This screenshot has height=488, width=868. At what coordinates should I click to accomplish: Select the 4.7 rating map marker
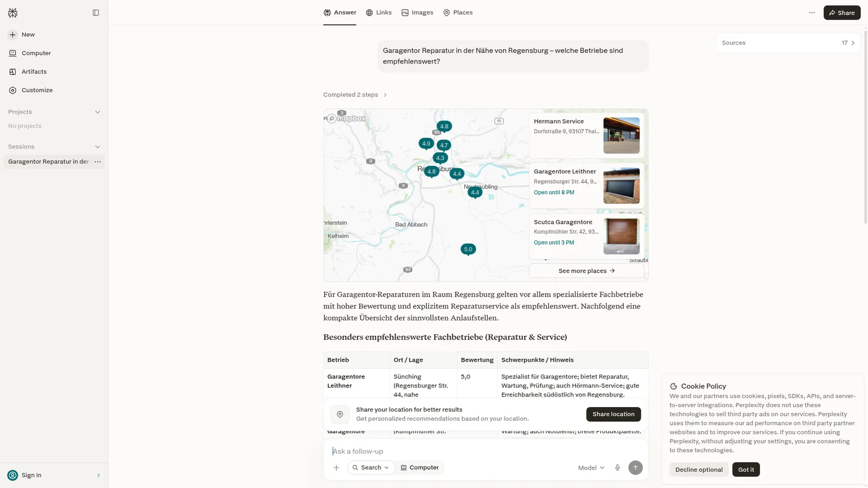tap(444, 145)
